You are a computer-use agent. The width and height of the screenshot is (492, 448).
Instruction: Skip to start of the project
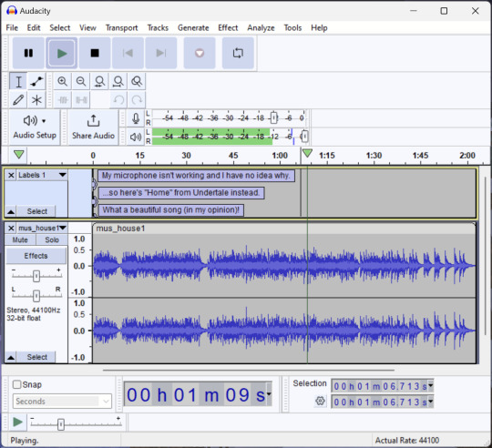128,53
